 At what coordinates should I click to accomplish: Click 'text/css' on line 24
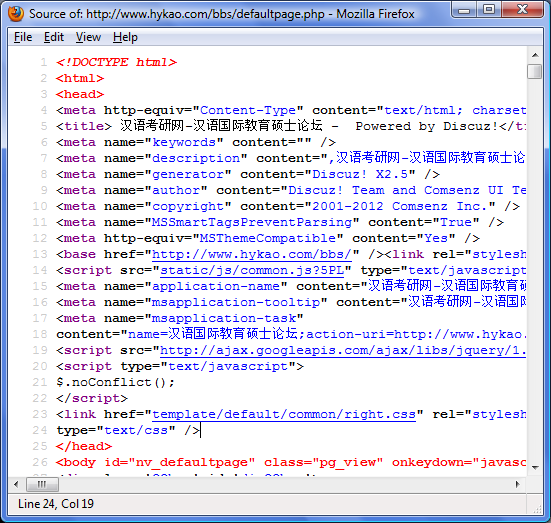click(x=136, y=430)
